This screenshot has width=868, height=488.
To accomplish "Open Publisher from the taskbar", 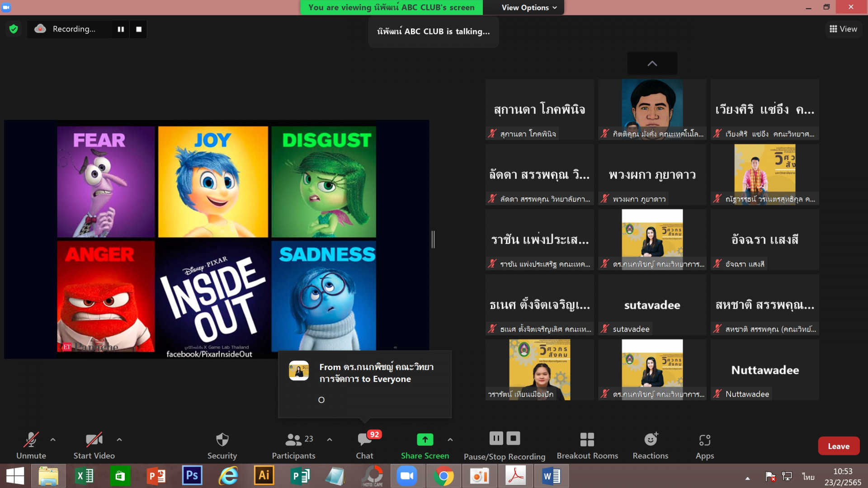I will 300,476.
